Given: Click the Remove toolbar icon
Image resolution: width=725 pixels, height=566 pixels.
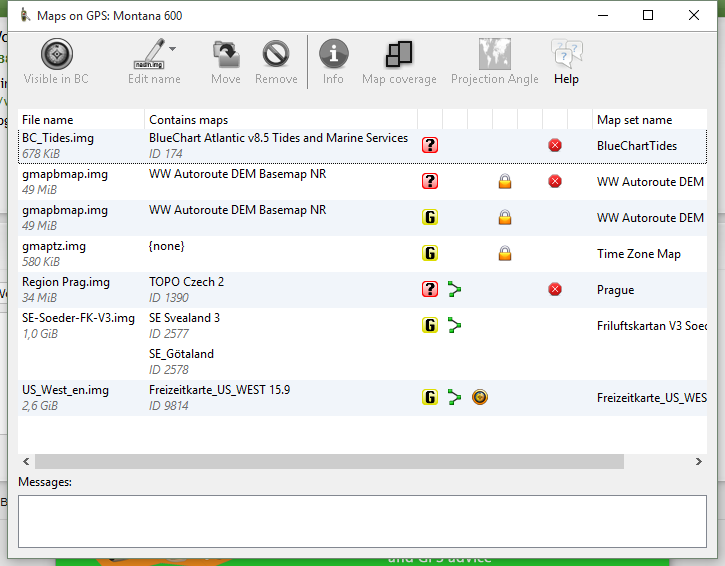Looking at the screenshot, I should point(276,54).
